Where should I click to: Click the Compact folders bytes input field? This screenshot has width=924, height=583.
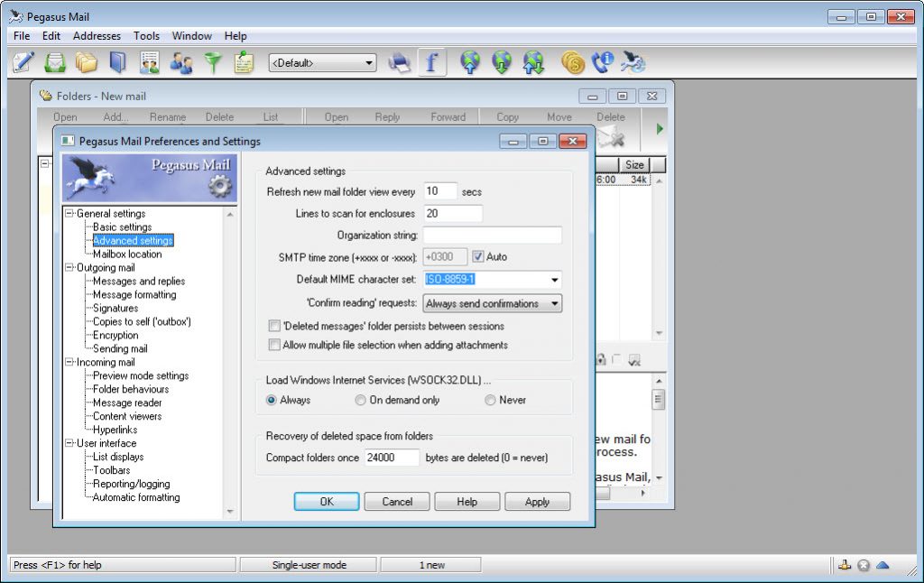pyautogui.click(x=392, y=458)
